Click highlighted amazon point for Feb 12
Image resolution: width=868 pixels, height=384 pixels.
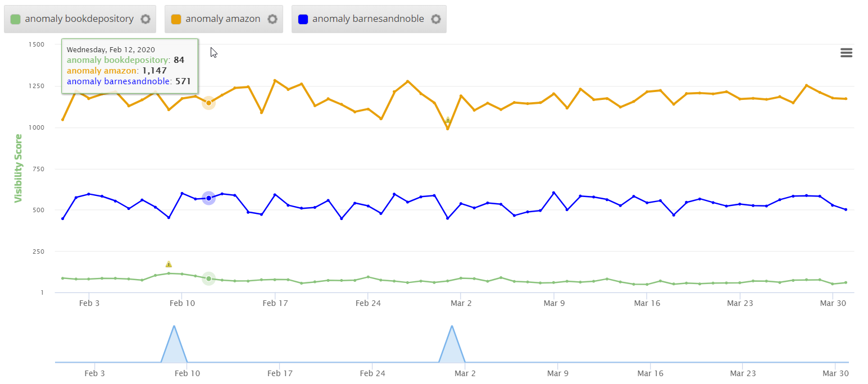pyautogui.click(x=208, y=103)
